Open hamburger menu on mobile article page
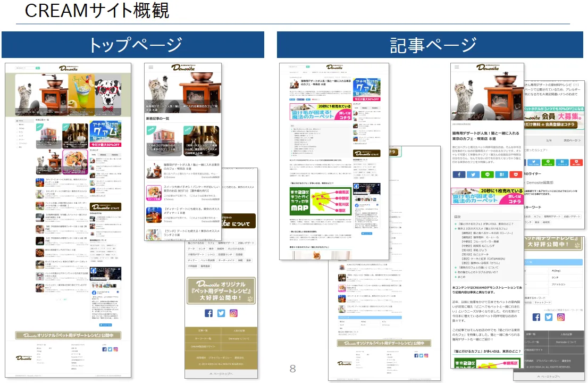The height and width of the screenshot is (383, 588). click(457, 67)
